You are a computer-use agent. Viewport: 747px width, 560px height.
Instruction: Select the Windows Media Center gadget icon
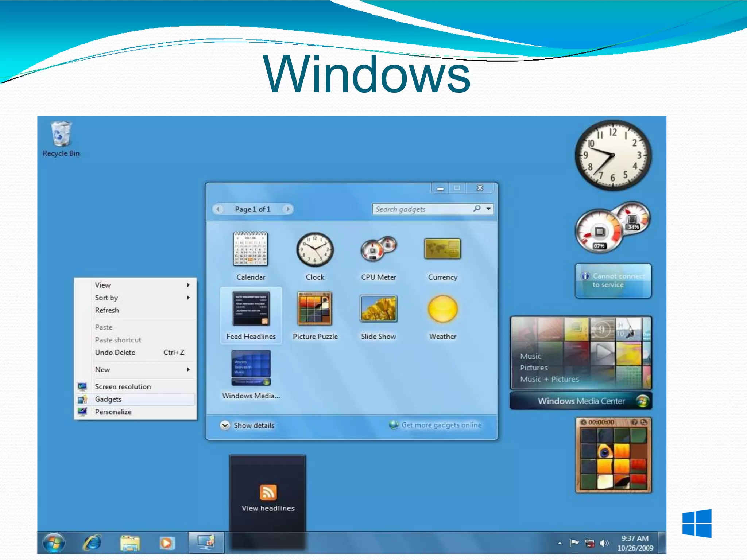tap(251, 368)
